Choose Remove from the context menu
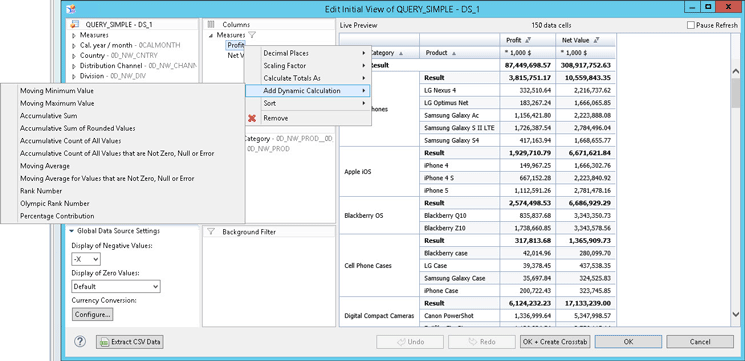Screen dimensions: 745x361 pyautogui.click(x=307, y=118)
